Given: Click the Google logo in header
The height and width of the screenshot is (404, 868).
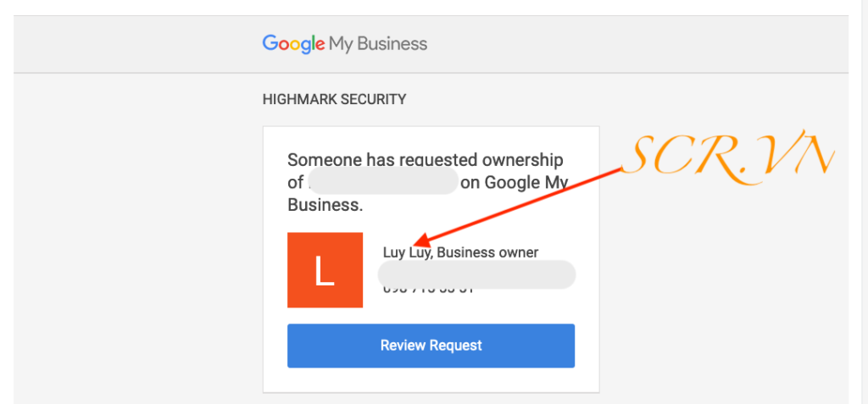Looking at the screenshot, I should (x=293, y=43).
